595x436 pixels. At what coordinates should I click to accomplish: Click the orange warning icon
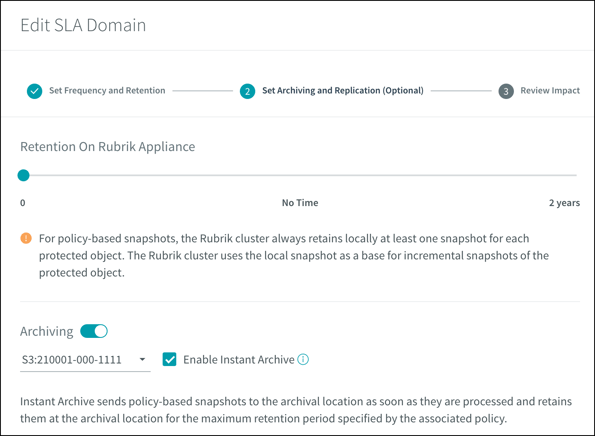[x=26, y=238]
